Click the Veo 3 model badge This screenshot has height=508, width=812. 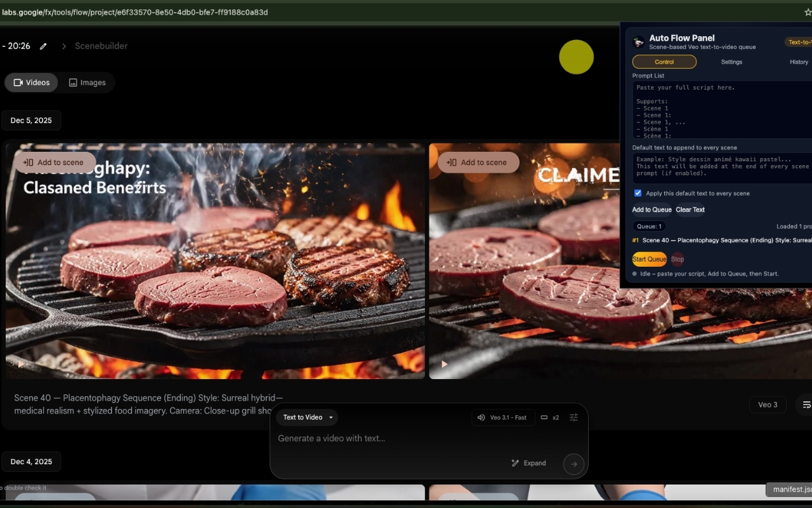tap(768, 404)
